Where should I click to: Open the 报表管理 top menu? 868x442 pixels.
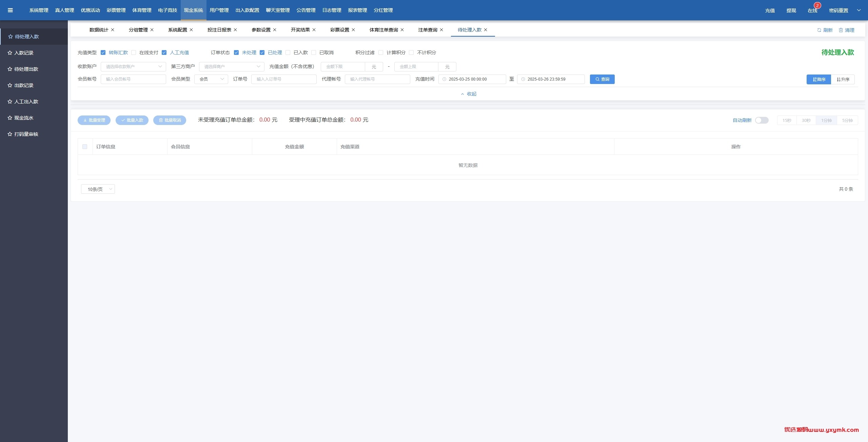point(357,10)
